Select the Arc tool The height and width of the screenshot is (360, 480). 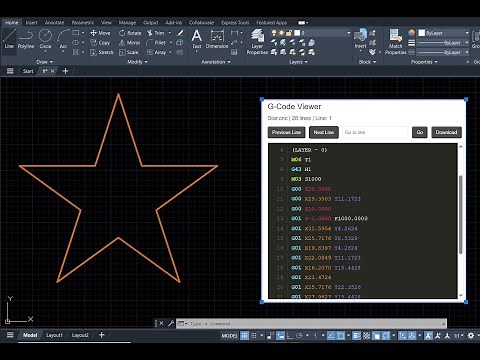click(63, 39)
